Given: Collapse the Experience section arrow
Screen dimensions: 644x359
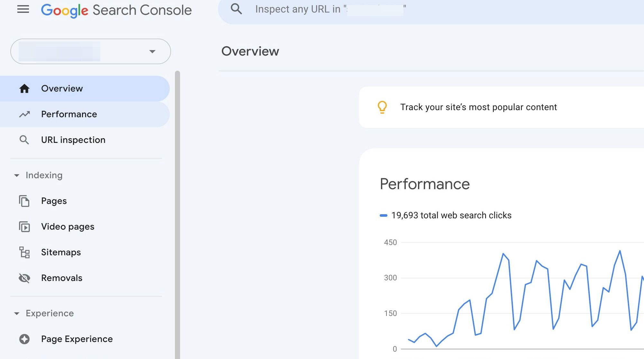Looking at the screenshot, I should pyautogui.click(x=17, y=313).
